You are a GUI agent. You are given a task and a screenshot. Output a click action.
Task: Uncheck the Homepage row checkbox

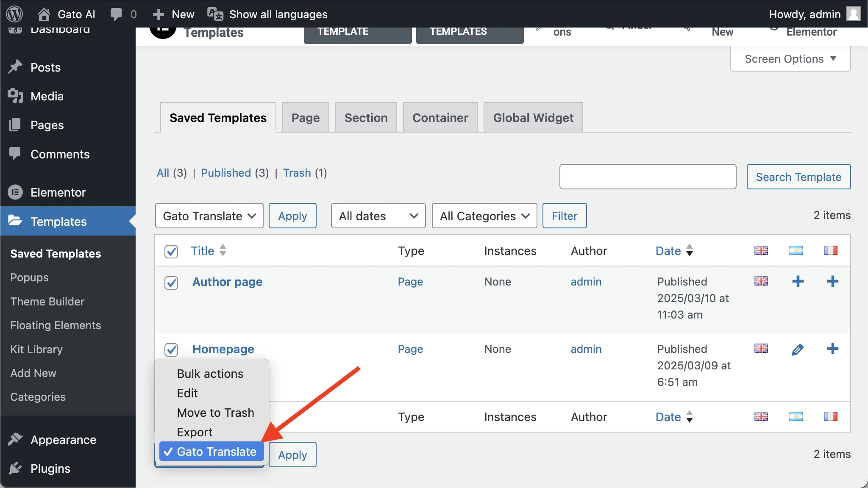[171, 349]
